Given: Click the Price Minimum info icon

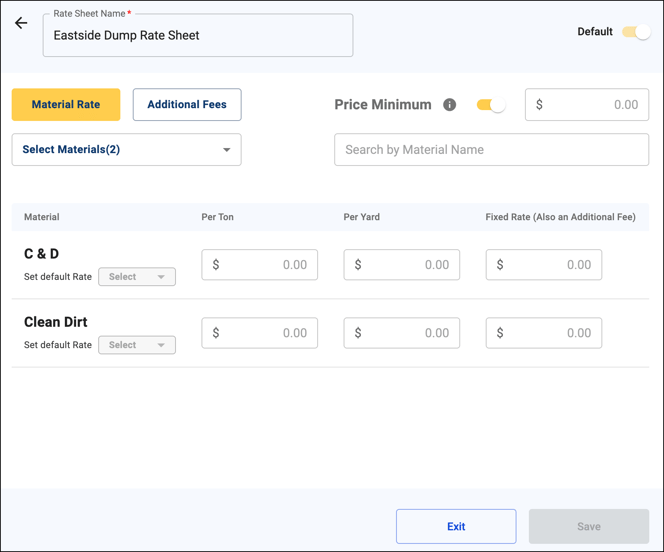Looking at the screenshot, I should pyautogui.click(x=450, y=105).
